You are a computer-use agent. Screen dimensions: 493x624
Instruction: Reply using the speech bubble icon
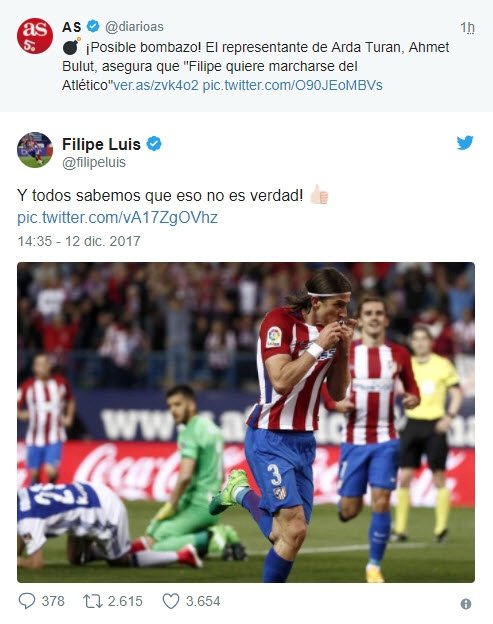pos(27,601)
